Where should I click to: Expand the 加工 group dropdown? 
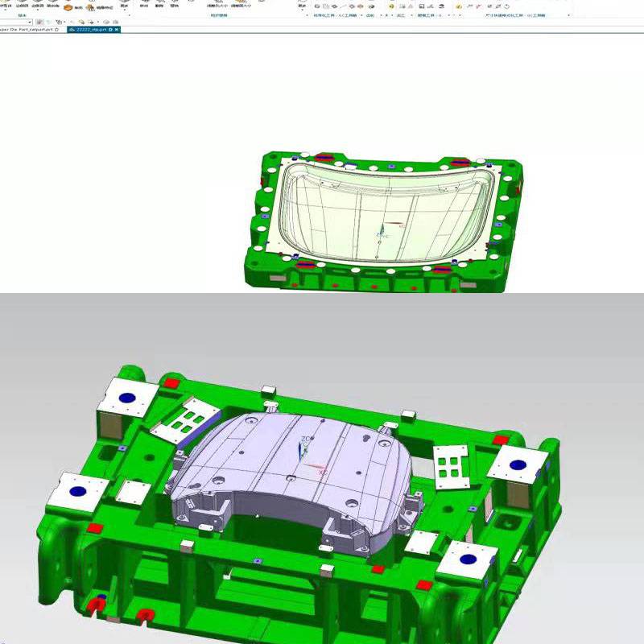point(411,15)
